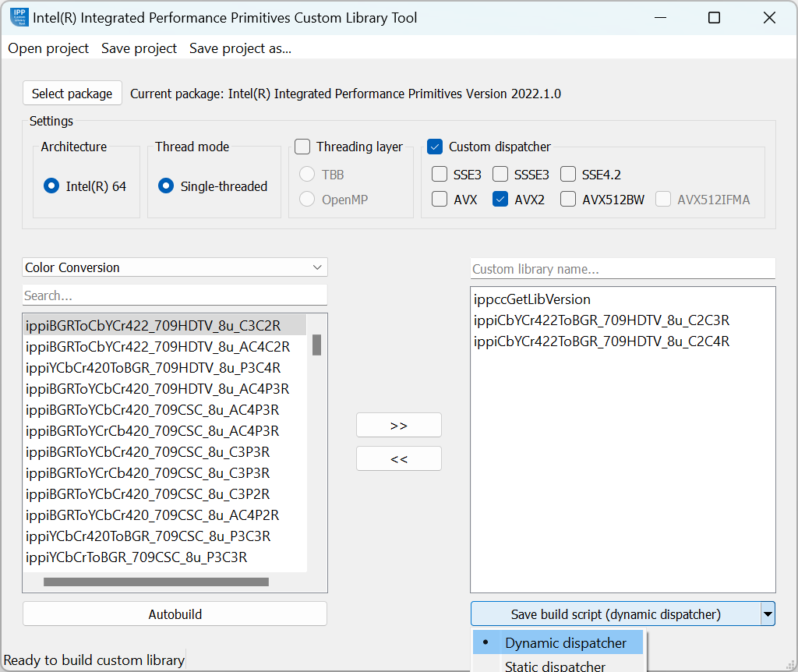
Task: Open the save build script dropdown arrow
Action: [768, 614]
